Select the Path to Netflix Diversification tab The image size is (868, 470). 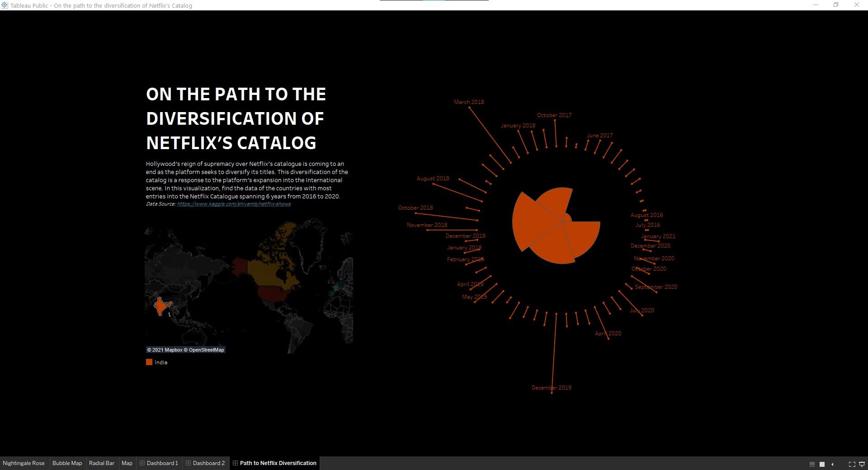coord(274,463)
